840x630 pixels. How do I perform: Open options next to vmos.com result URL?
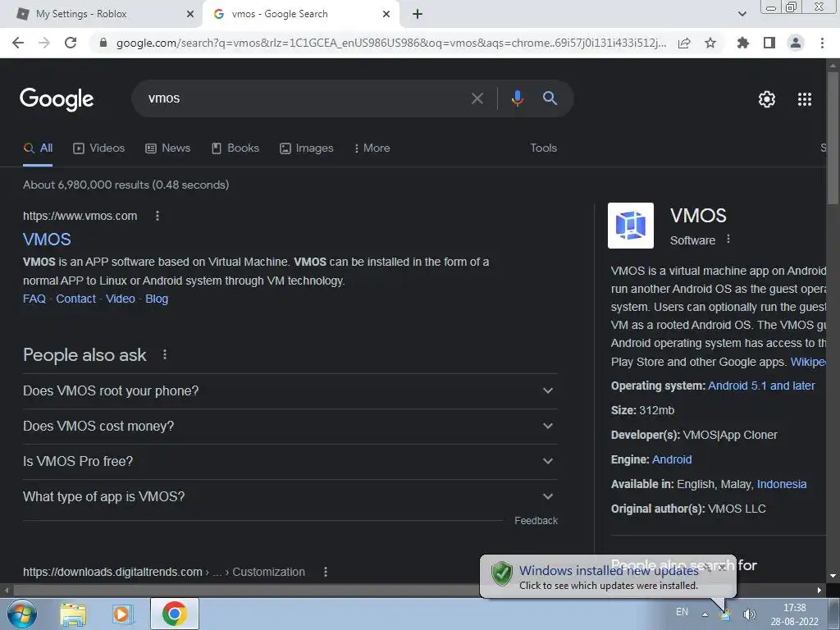[157, 216]
